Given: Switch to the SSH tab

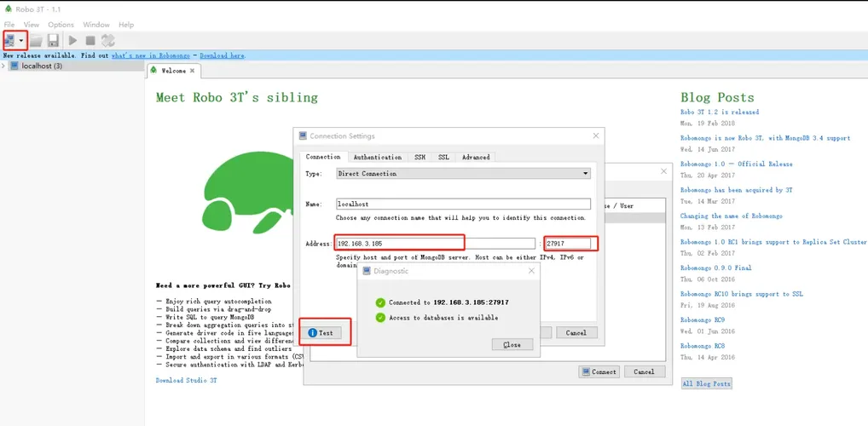Looking at the screenshot, I should (420, 157).
